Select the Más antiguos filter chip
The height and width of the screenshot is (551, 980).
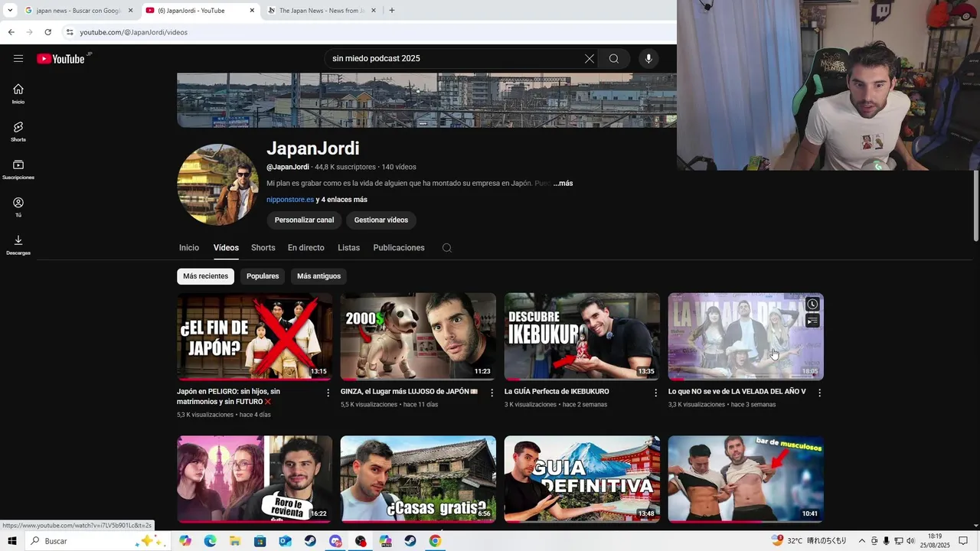click(319, 276)
